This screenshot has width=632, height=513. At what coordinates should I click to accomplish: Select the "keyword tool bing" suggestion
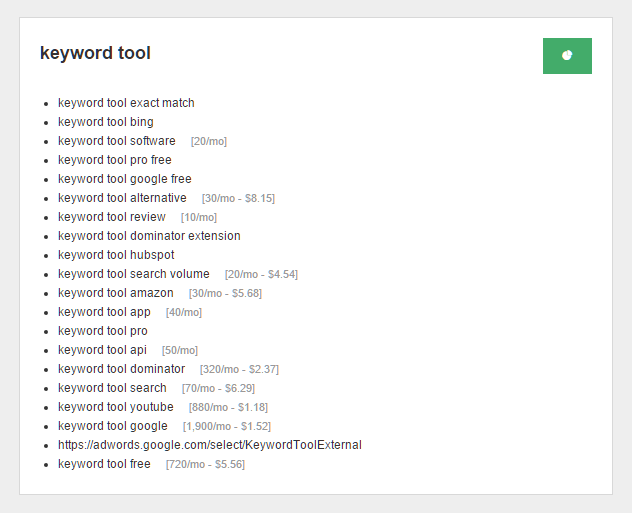pyautogui.click(x=106, y=122)
